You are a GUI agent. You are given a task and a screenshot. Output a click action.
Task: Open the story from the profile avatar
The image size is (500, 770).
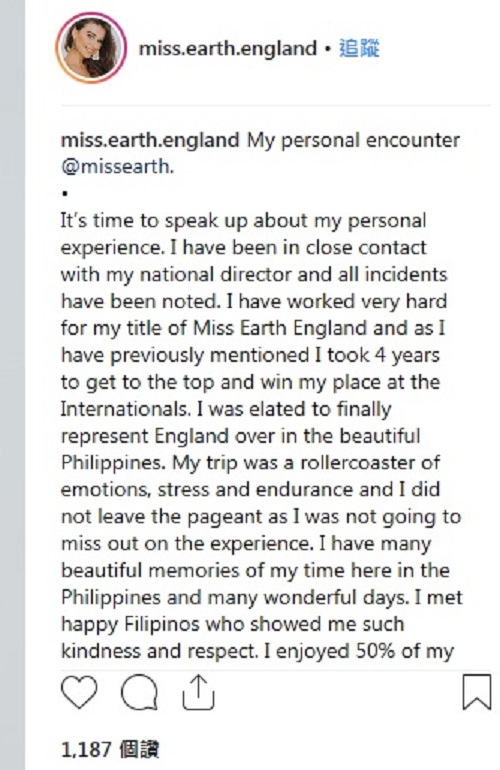[x=91, y=48]
